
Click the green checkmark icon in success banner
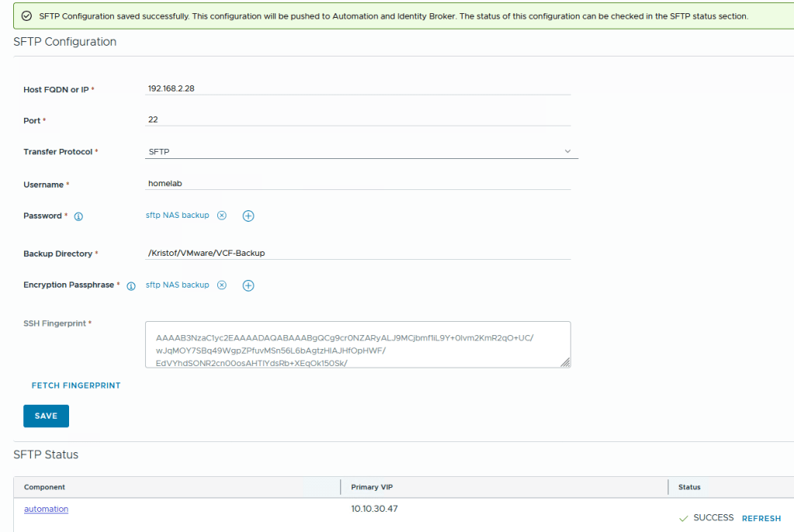pyautogui.click(x=26, y=16)
